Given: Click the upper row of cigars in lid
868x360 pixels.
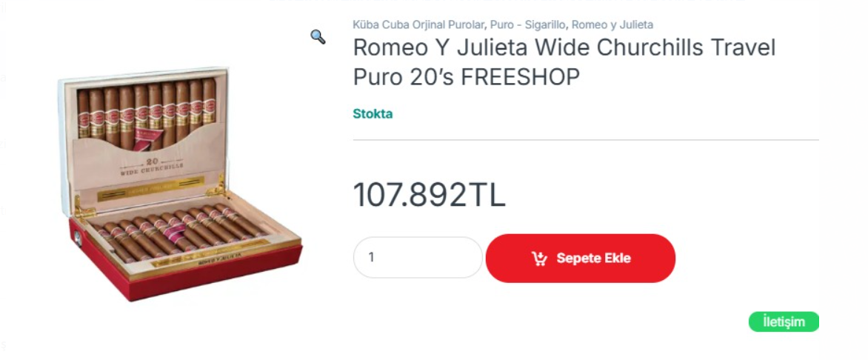Looking at the screenshot, I should coord(146,113).
